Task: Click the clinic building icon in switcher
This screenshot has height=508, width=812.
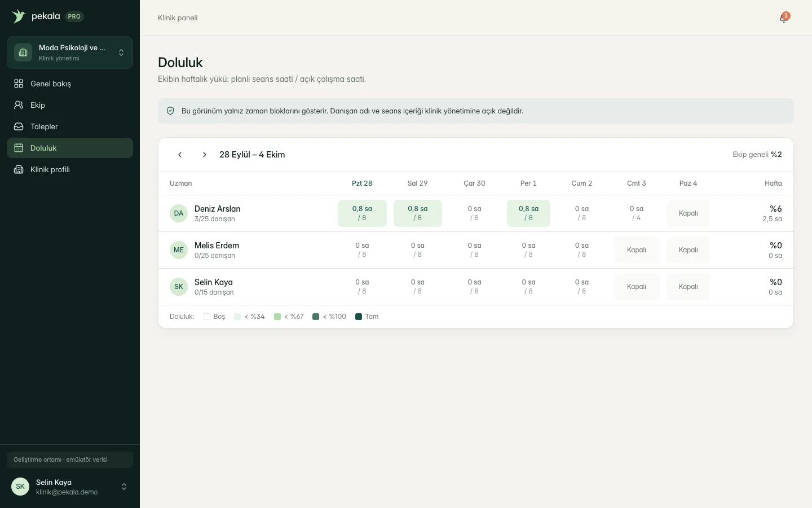Action: click(x=23, y=52)
